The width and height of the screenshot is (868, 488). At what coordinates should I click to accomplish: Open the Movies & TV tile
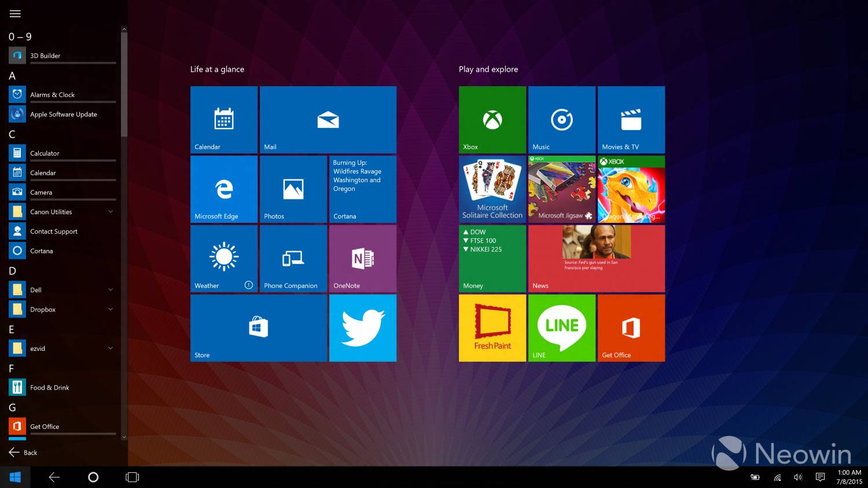pyautogui.click(x=631, y=120)
